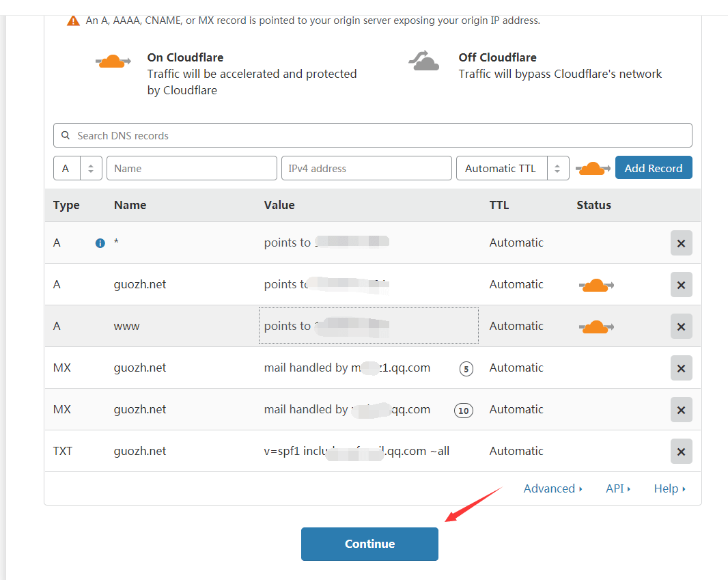This screenshot has width=728, height=580.
Task: Expand the API menu
Action: tap(617, 488)
